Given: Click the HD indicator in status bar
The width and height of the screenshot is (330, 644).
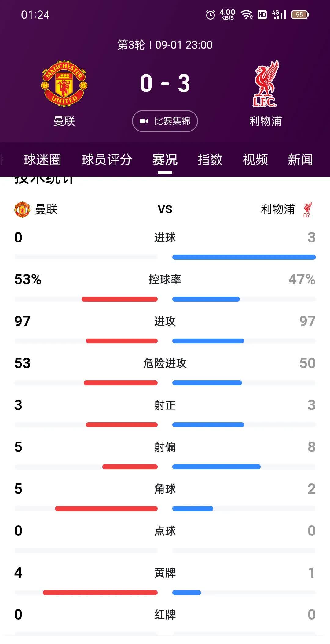Looking at the screenshot, I should coord(261,14).
